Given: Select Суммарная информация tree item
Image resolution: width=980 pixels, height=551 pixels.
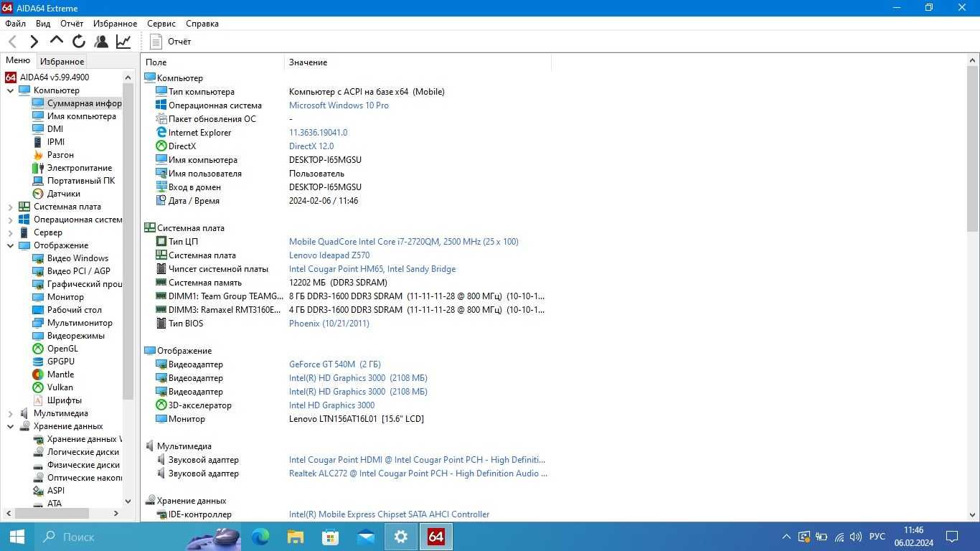Looking at the screenshot, I should (x=85, y=103).
